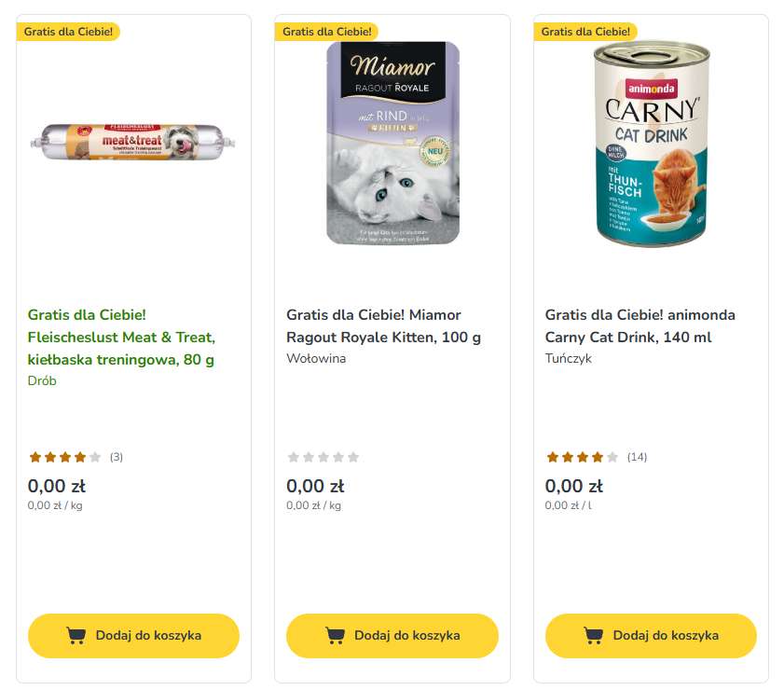784x690 pixels.
Task: Click the Fleischeslust four-star rating
Action: coord(65,457)
